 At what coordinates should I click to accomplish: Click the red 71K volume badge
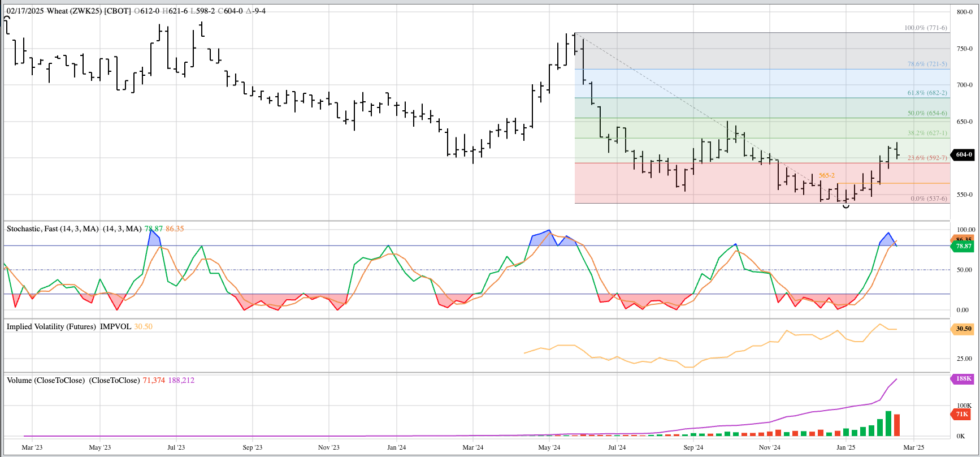962,415
